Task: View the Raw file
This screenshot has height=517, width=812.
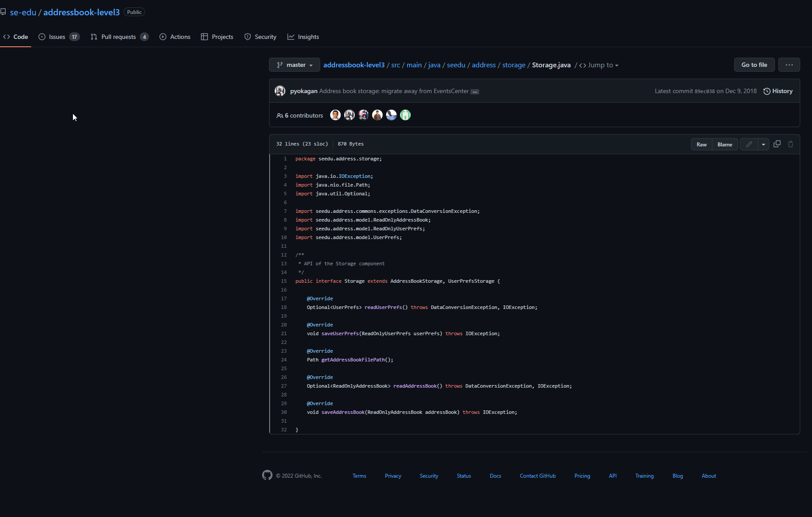Action: (701, 144)
